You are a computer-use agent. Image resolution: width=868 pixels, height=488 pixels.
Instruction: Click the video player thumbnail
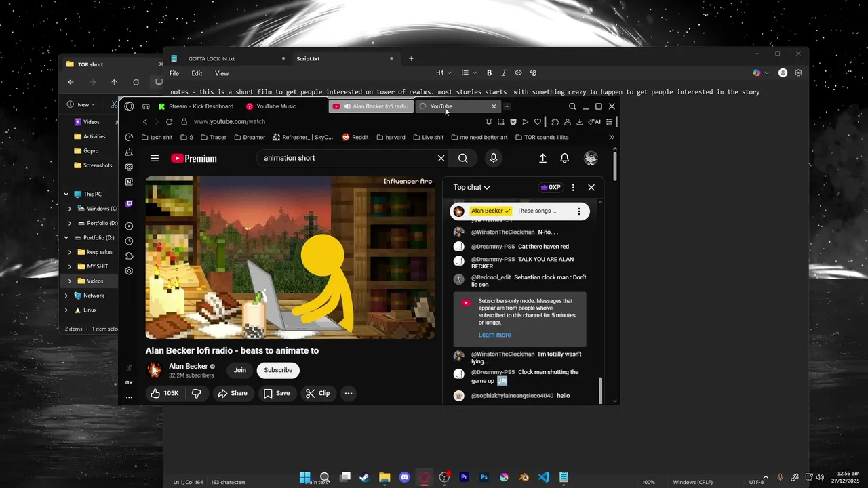pos(290,258)
